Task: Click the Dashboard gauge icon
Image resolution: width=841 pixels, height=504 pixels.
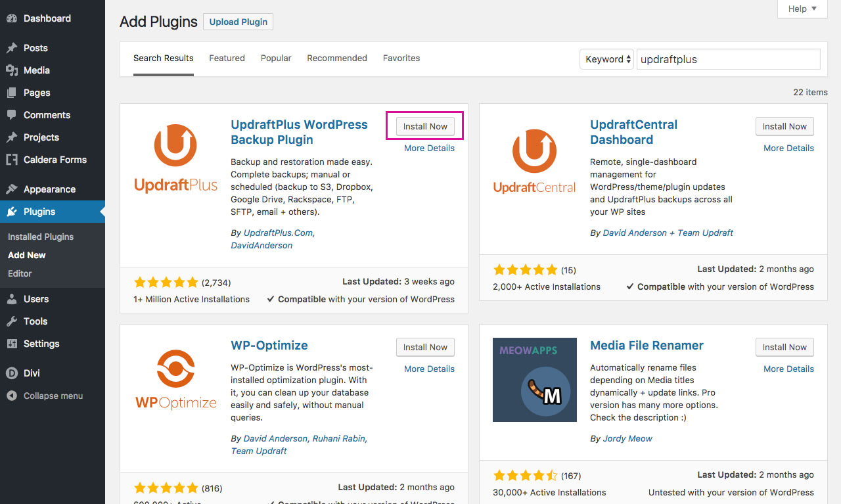Action: (12, 18)
